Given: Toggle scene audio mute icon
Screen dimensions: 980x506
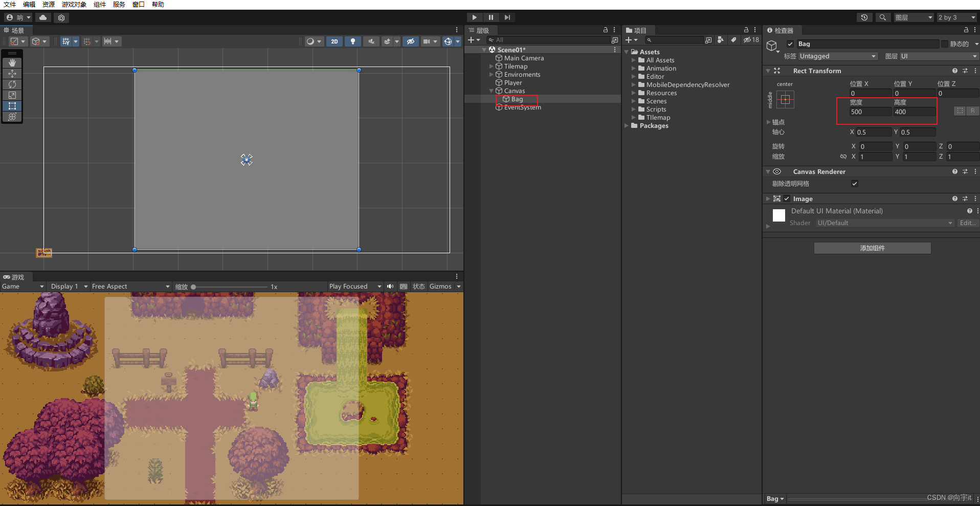Looking at the screenshot, I should pos(371,41).
